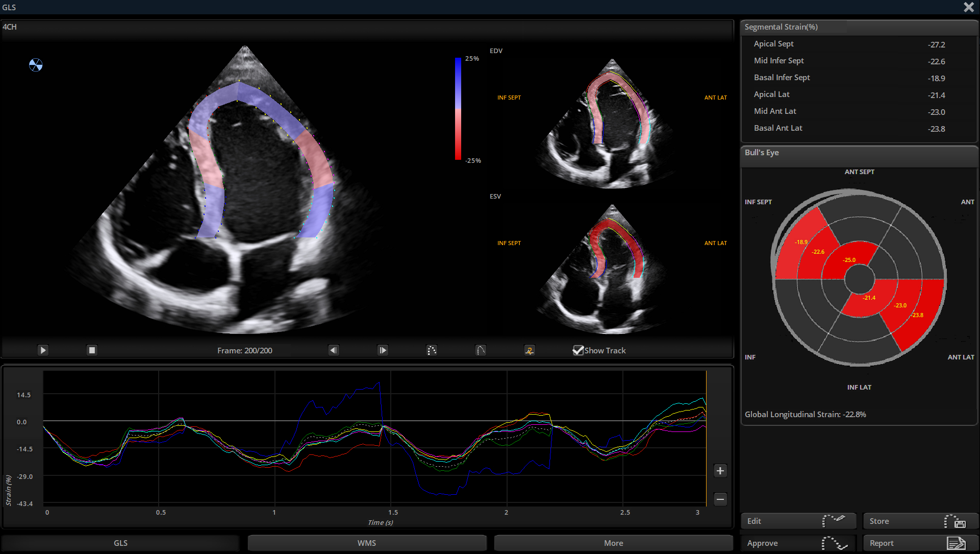Click the ESV label text
980x554 pixels.
[495, 197]
